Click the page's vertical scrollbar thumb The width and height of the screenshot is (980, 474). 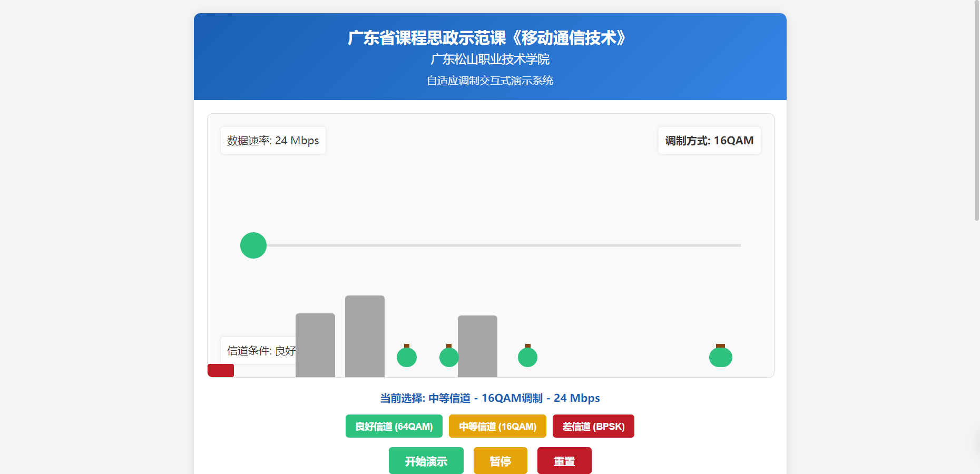pos(976,111)
